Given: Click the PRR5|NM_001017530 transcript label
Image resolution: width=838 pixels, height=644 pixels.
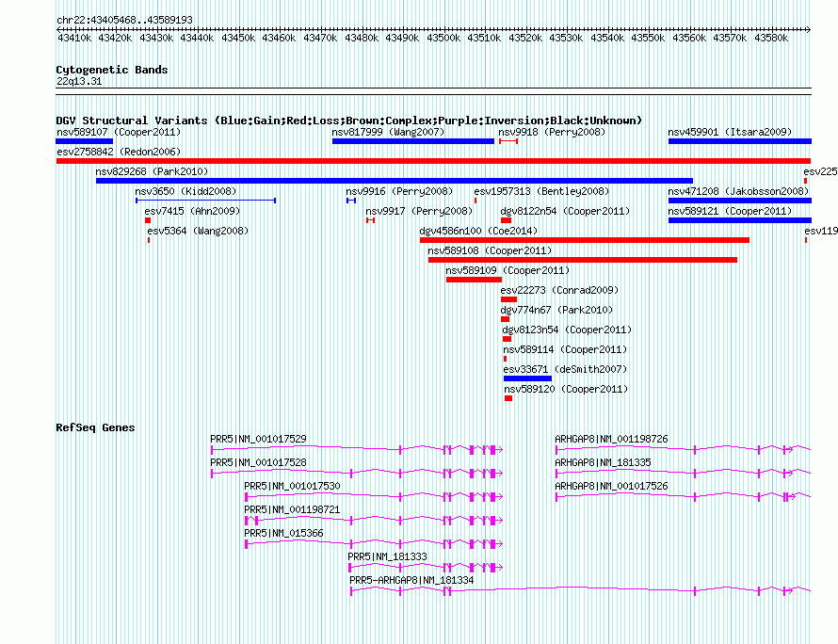Looking at the screenshot, I should click(x=292, y=487).
